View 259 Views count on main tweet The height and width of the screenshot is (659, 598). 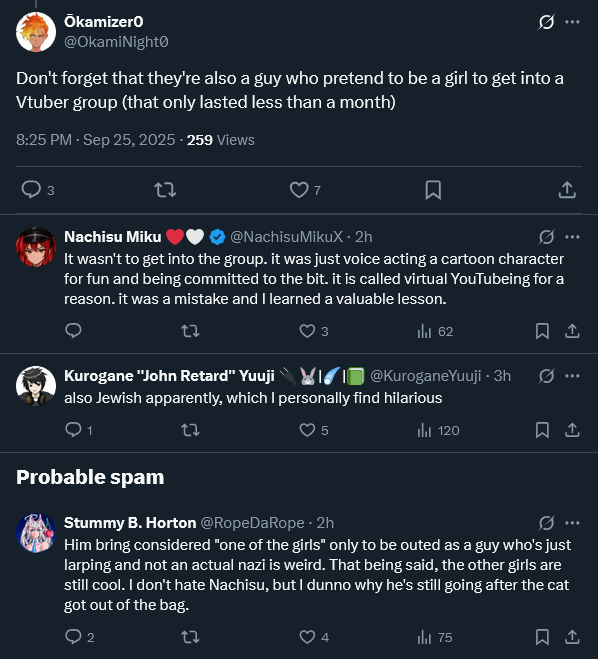[220, 140]
